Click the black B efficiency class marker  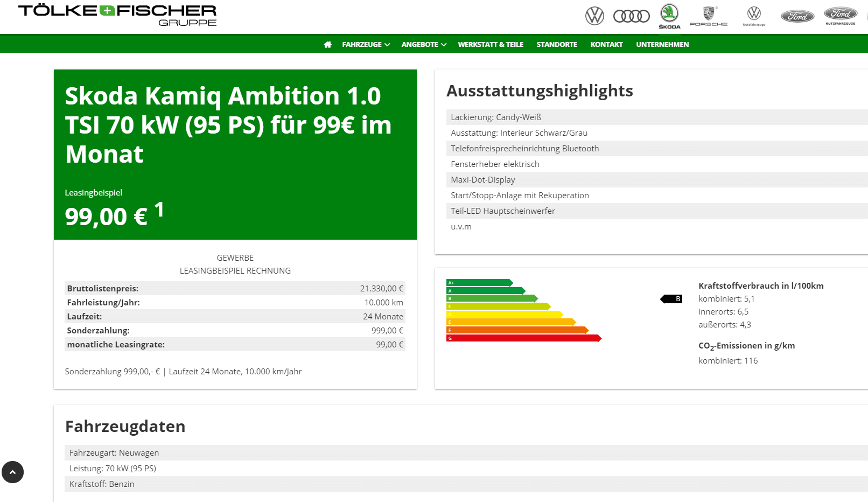pos(671,299)
